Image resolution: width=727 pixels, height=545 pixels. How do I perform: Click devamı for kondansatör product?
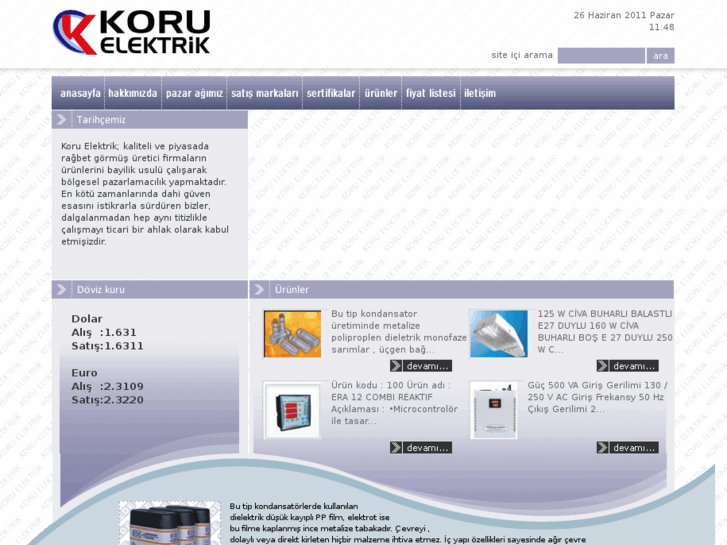coord(421,366)
